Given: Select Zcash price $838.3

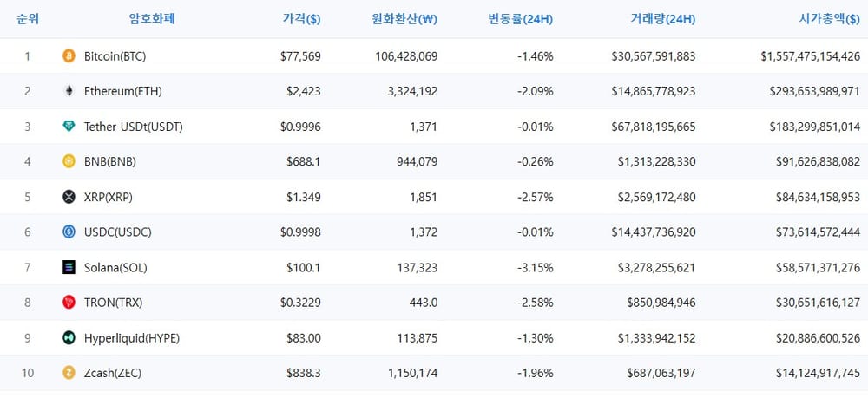Looking at the screenshot, I should click(303, 373).
